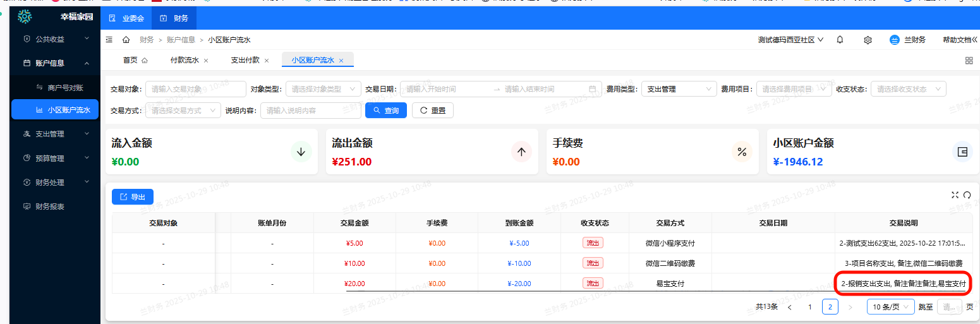Viewport: 980px width, 324px height.
Task: Click the 导出 export button
Action: click(133, 197)
